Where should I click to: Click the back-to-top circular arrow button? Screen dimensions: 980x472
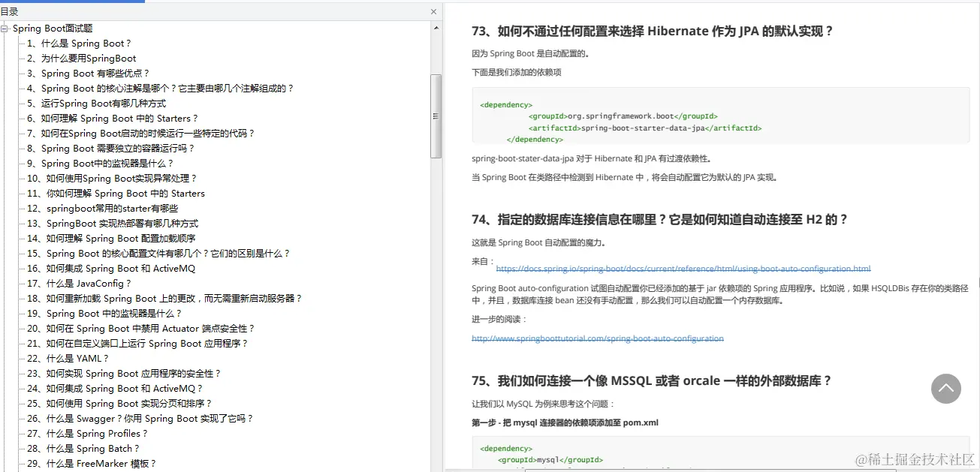coord(945,389)
